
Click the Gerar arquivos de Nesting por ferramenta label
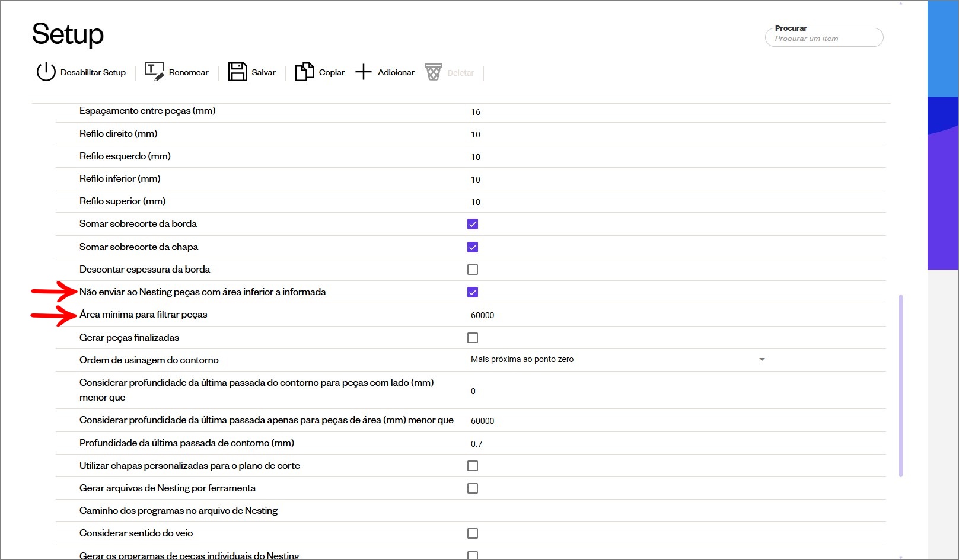coord(168,488)
